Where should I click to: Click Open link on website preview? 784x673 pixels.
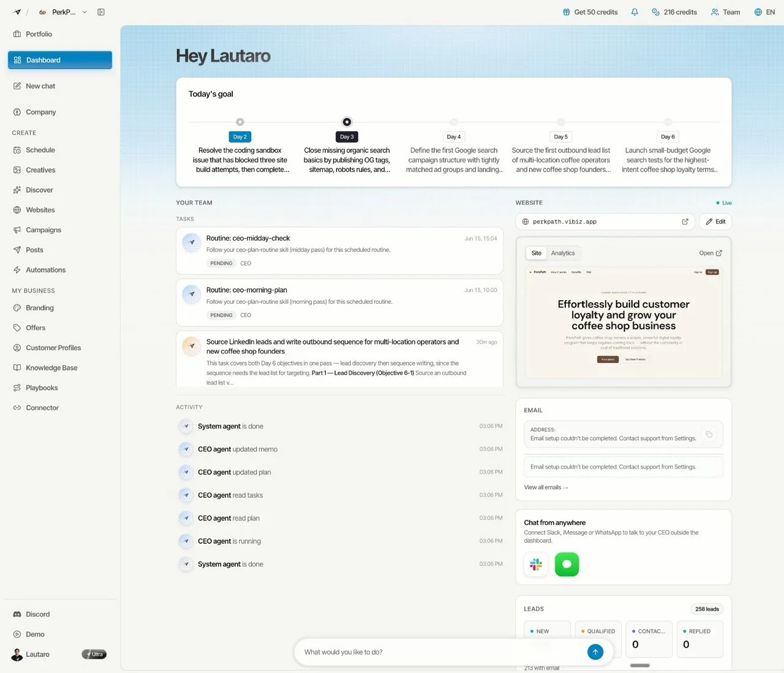(x=710, y=253)
